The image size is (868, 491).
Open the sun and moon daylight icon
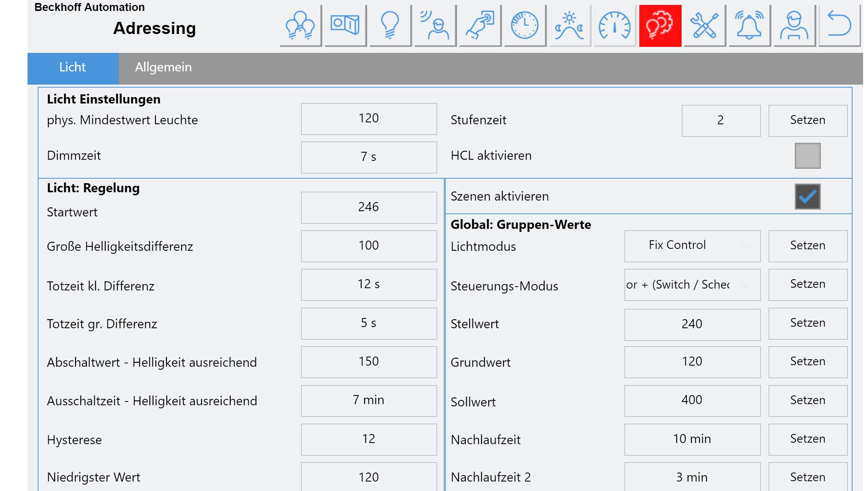570,26
